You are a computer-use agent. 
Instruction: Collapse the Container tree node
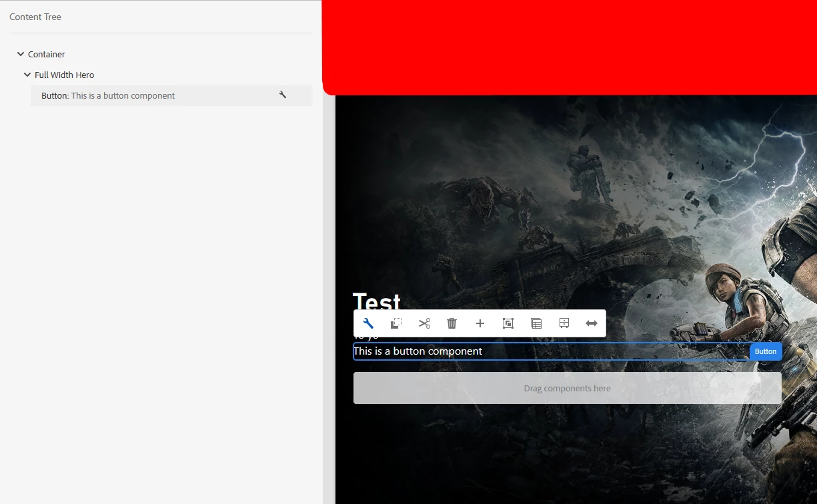pos(21,54)
